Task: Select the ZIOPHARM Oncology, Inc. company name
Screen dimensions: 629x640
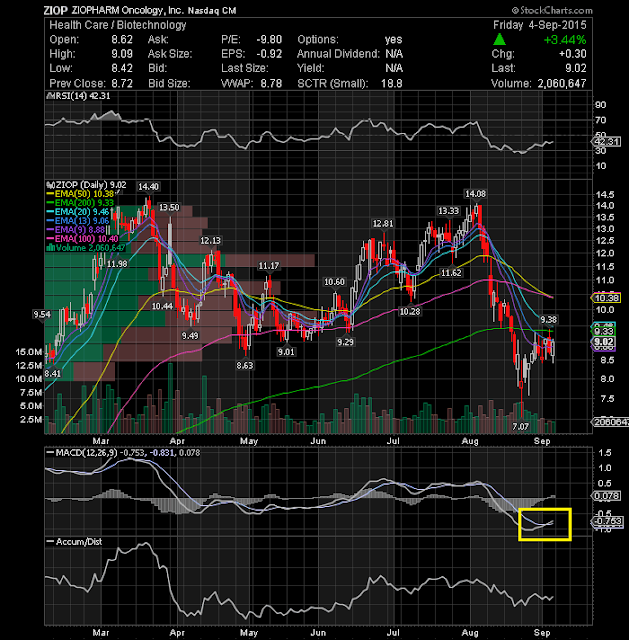Action: 128,11
